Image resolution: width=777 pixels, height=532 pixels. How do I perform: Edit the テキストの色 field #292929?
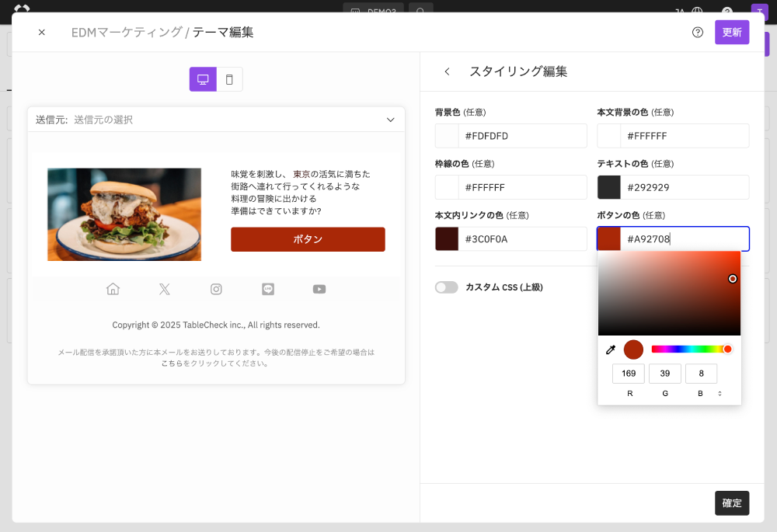pos(685,187)
